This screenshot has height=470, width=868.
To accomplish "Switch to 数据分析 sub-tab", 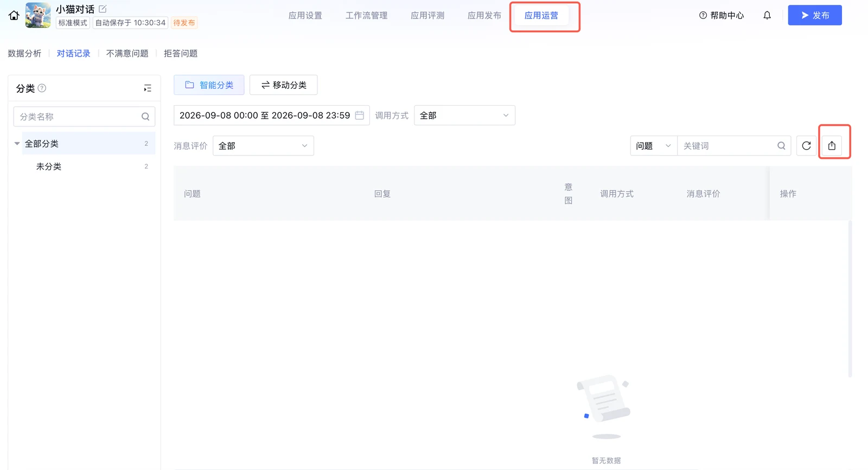I will [24, 53].
